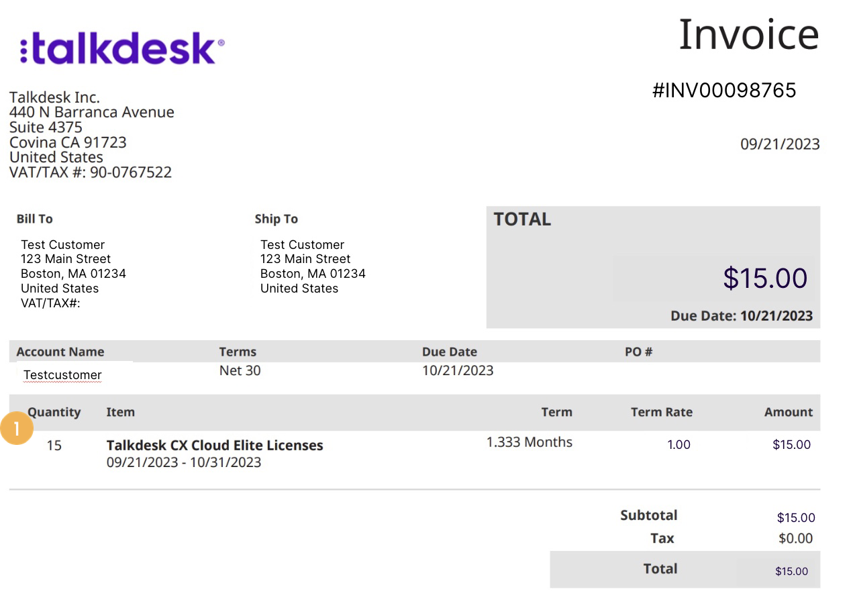Viewport: 855px width, 616px height.
Task: Select "Test Customer" under Ship To
Action: [x=302, y=245]
